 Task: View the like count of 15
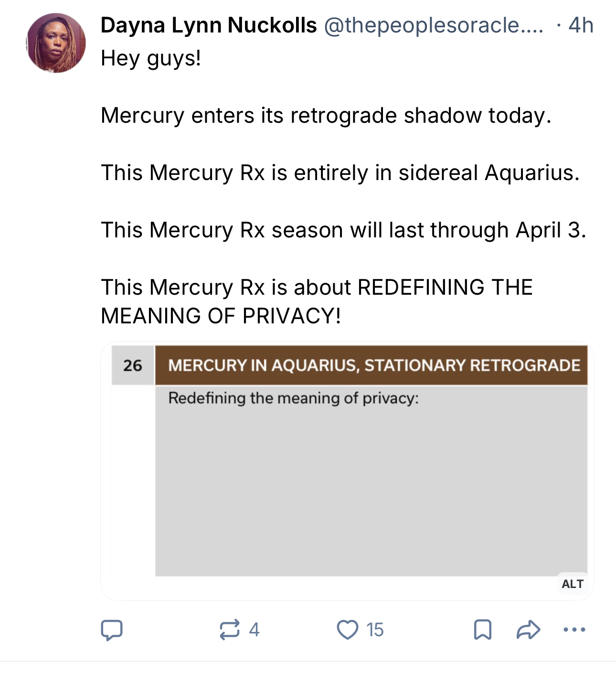coord(375,630)
